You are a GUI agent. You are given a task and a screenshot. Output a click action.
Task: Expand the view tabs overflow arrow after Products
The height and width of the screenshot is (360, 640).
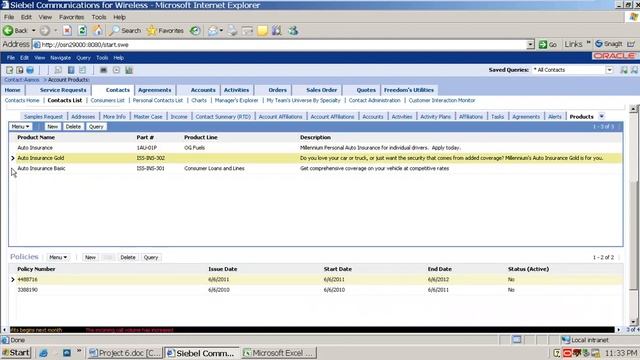coord(602,116)
